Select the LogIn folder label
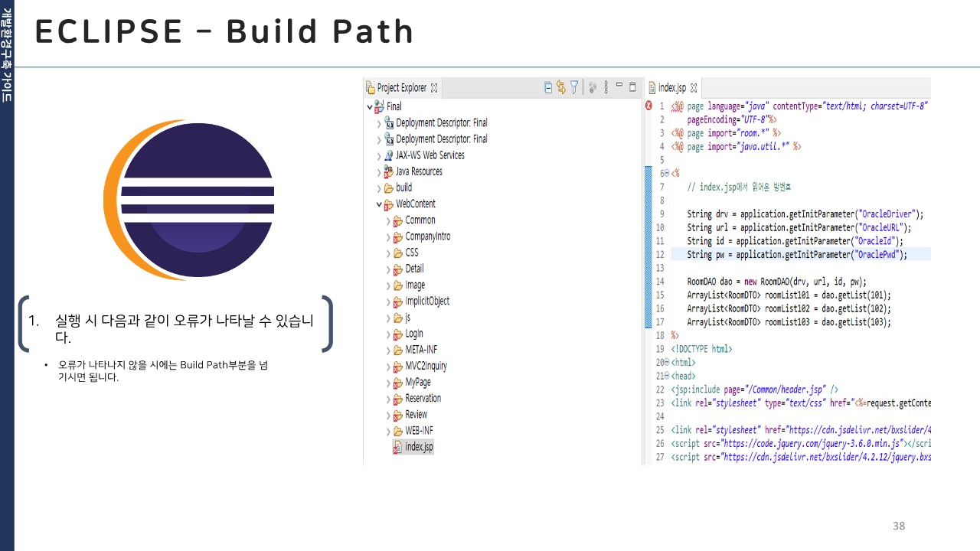The height and width of the screenshot is (551, 980). 414,334
